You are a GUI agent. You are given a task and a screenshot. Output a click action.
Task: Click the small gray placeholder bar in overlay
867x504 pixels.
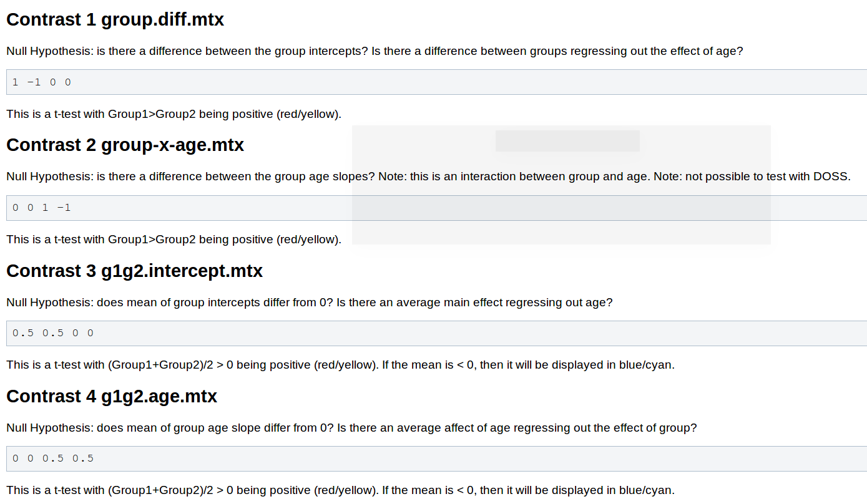(x=567, y=141)
